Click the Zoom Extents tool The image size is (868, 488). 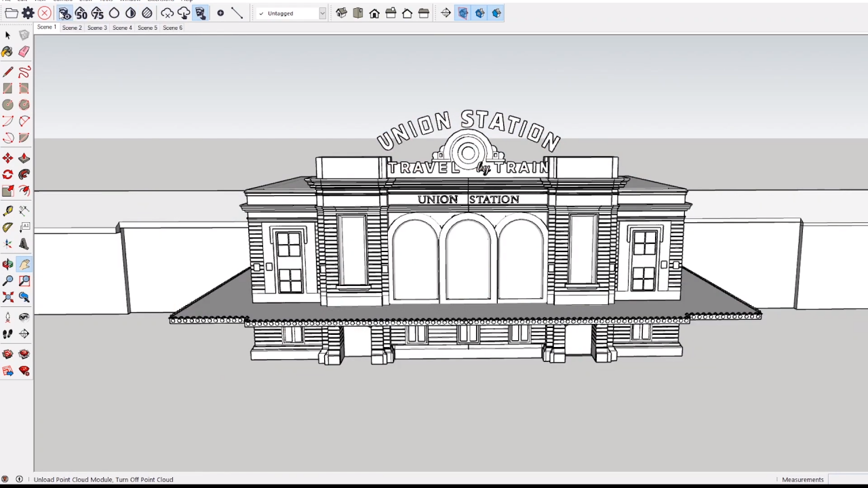tap(7, 297)
